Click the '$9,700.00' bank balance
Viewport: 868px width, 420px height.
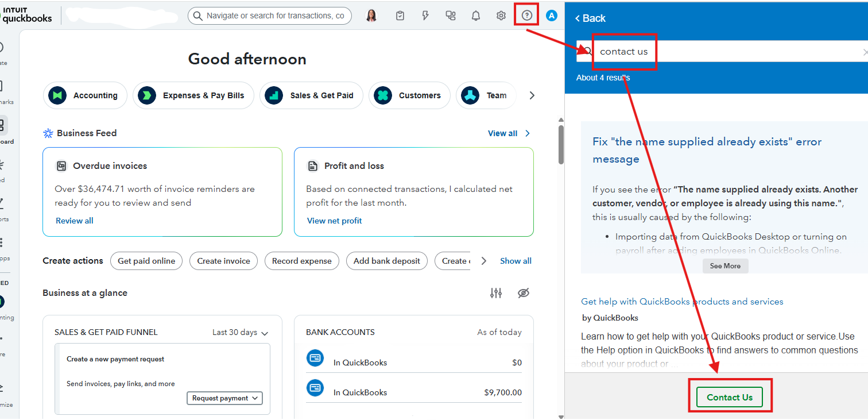(503, 392)
